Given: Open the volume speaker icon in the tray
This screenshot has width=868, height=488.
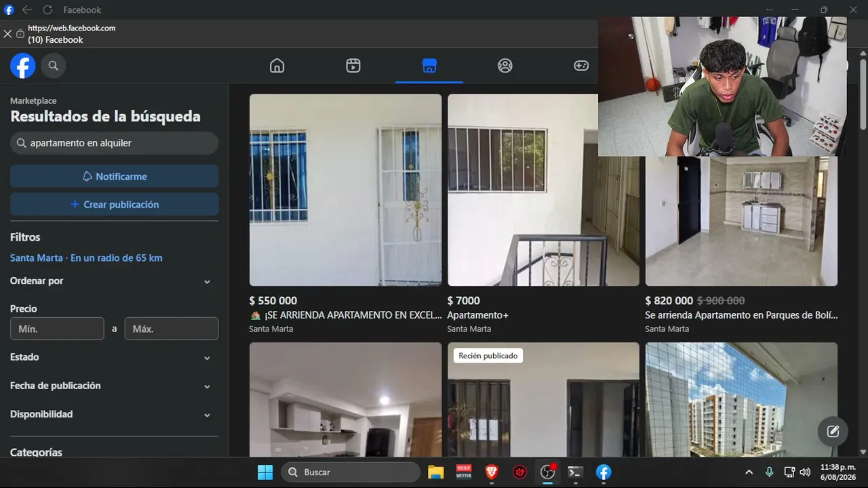Looking at the screenshot, I should [x=805, y=472].
